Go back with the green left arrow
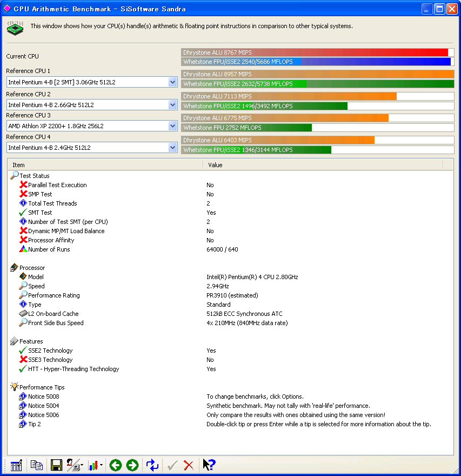 [x=116, y=465]
